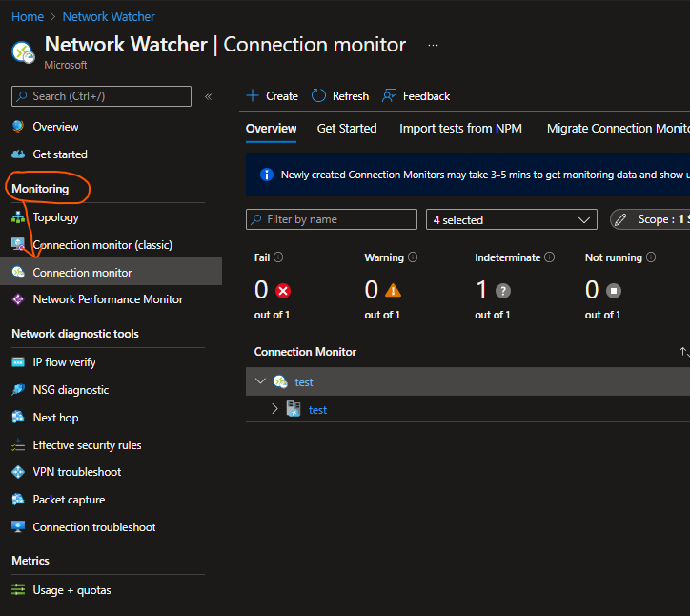
Task: Click the Not running stop icon
Action: (614, 291)
